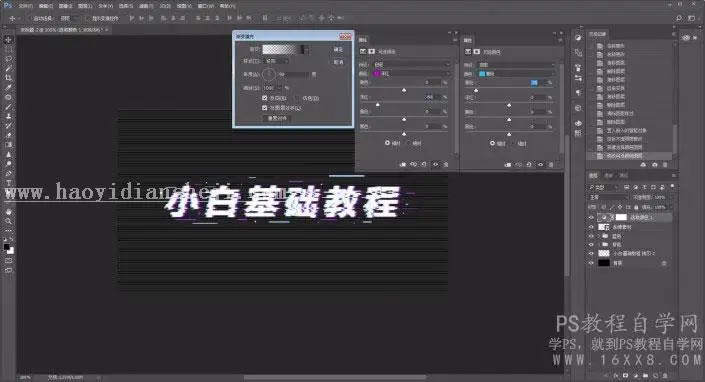Open Preset dropdown in magenta properties panel
The width and height of the screenshot is (705, 382).
tap(411, 65)
